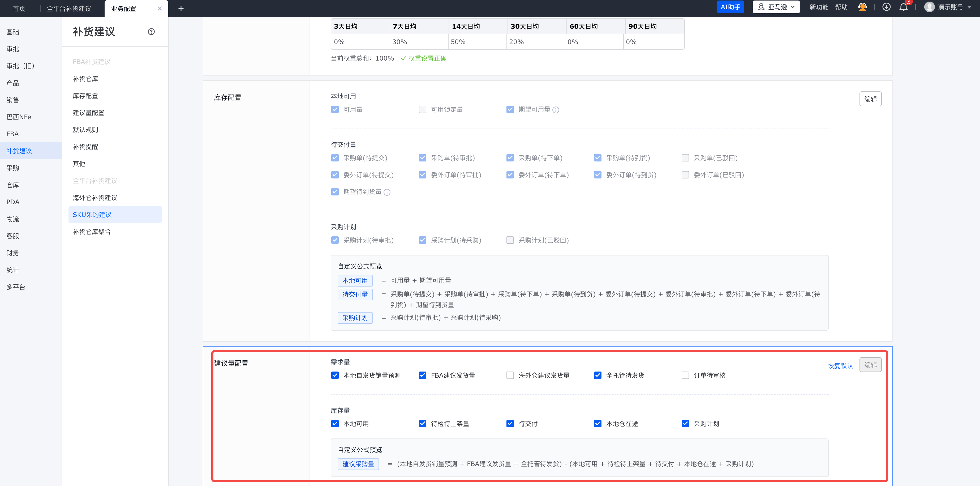The height and width of the screenshot is (486, 980).
Task: Click info icon next to 期望可用量
Action: click(x=556, y=110)
